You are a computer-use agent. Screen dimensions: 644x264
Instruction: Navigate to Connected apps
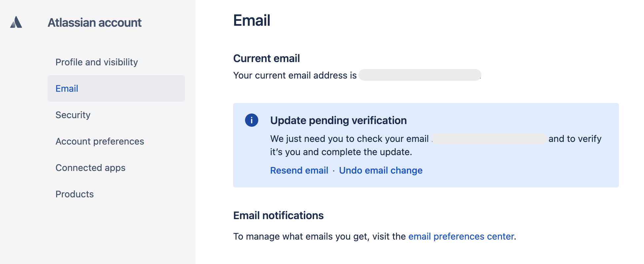pyautogui.click(x=90, y=168)
